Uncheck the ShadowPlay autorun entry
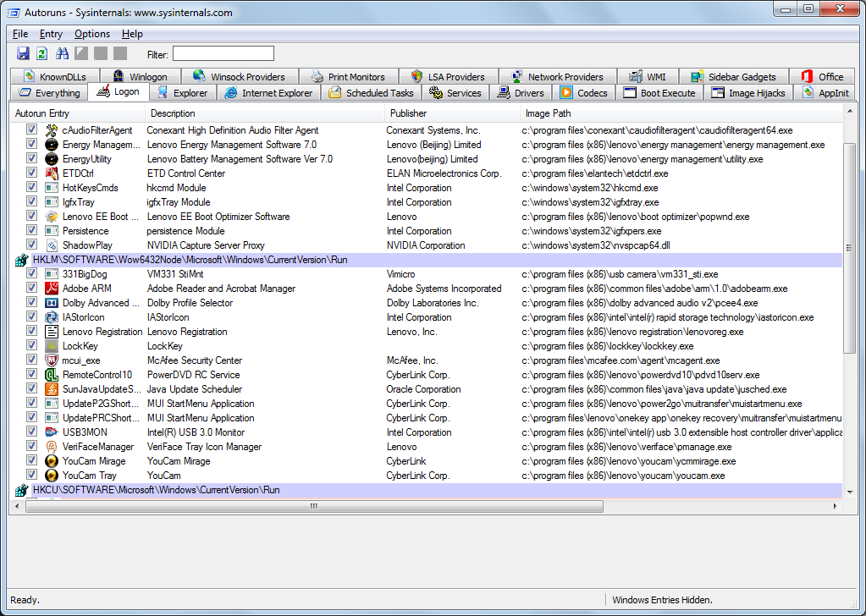866x616 pixels. point(31,245)
